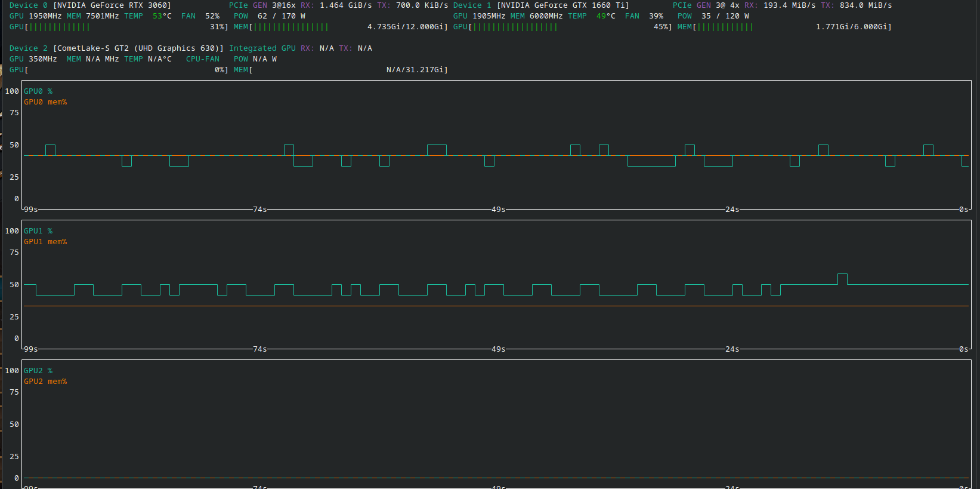Click the "1.464 GiB/s" RX rate
The height and width of the screenshot is (489, 980).
point(346,5)
